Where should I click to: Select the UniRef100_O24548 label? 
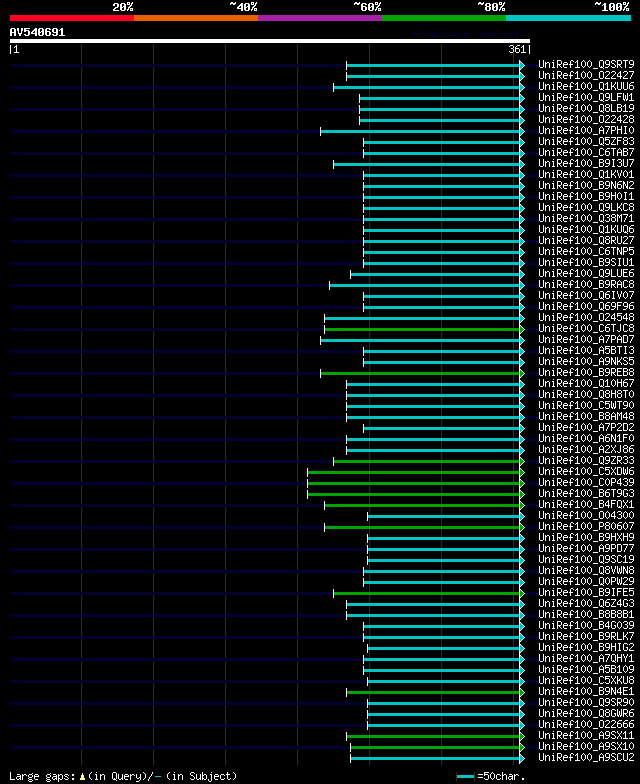point(586,318)
